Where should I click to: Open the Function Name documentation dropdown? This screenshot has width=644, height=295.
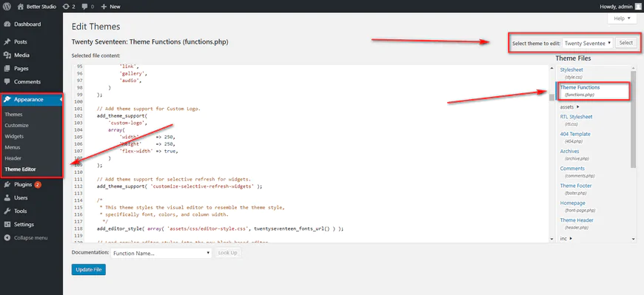click(161, 253)
